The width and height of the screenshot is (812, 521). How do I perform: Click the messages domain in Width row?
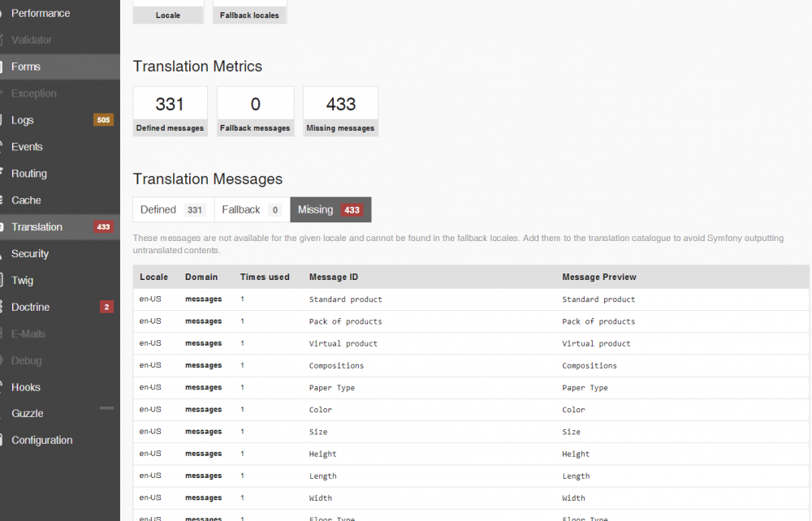pyautogui.click(x=204, y=497)
